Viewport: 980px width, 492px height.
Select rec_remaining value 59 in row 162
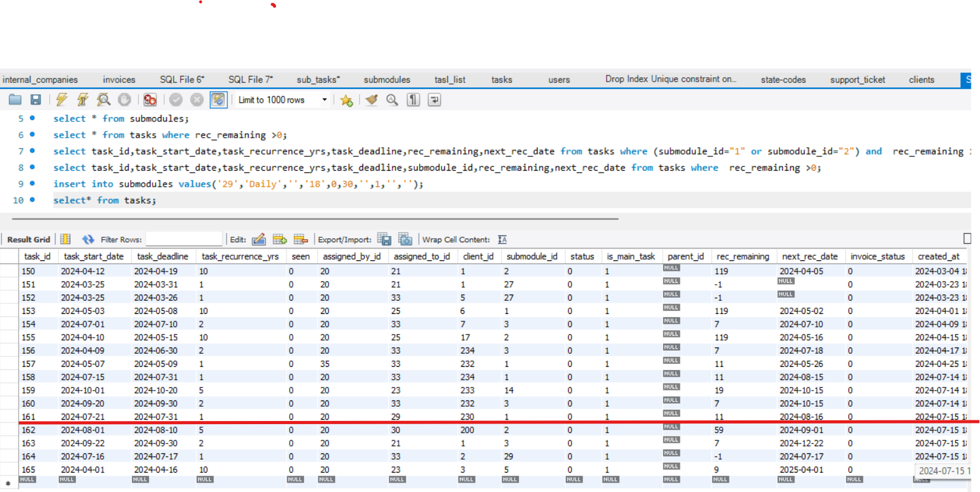coord(743,430)
